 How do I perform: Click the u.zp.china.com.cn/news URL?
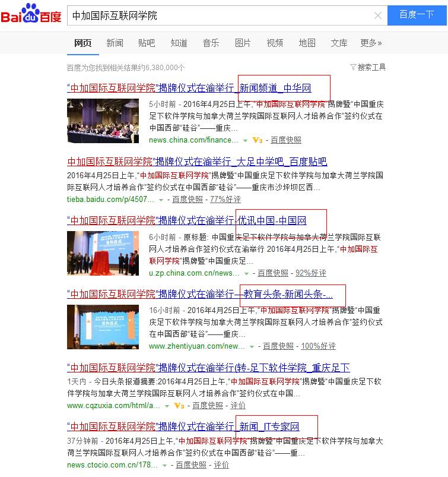(x=194, y=273)
